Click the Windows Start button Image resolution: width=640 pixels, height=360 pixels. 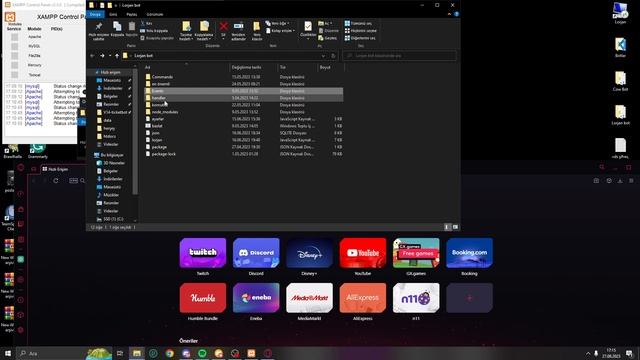[8, 353]
